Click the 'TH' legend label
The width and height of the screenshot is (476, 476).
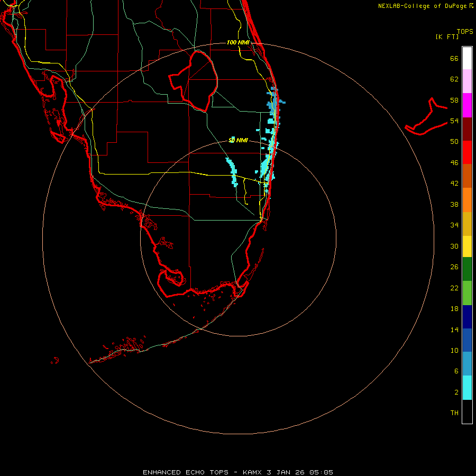[x=454, y=413]
